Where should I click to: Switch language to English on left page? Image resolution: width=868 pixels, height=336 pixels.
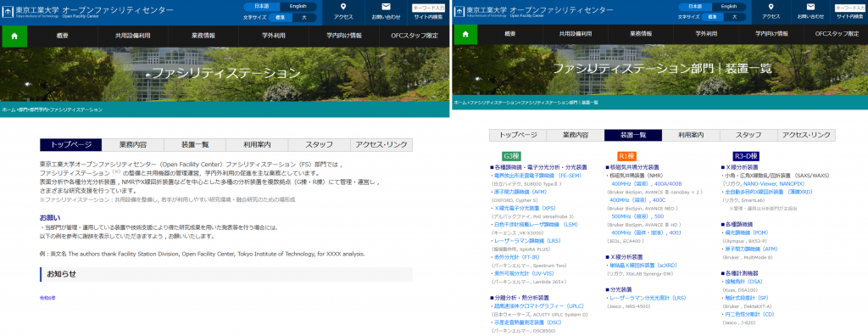click(298, 7)
